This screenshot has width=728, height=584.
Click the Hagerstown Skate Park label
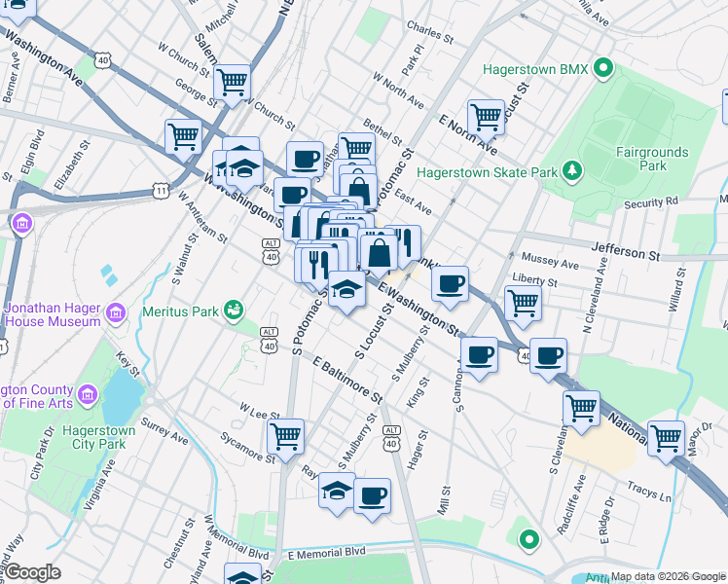pyautogui.click(x=487, y=172)
